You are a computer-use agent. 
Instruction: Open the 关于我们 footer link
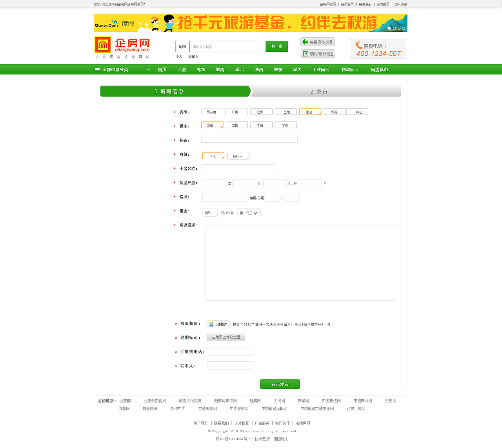tap(201, 423)
